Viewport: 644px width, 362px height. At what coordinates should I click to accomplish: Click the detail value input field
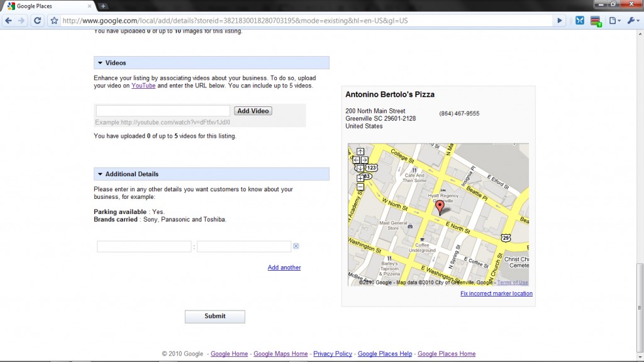coord(244,246)
